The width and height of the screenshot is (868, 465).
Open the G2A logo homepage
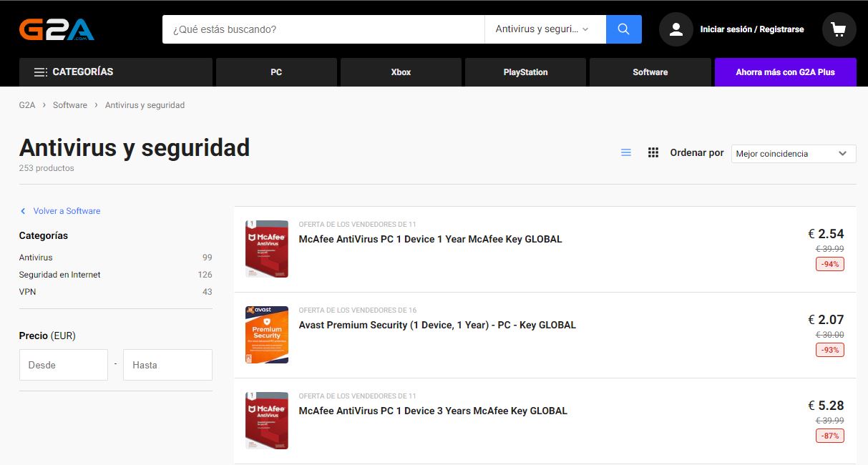57,29
